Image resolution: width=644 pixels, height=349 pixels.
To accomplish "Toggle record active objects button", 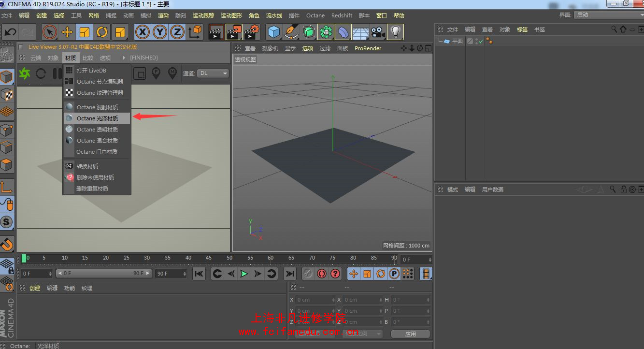I will [x=308, y=274].
